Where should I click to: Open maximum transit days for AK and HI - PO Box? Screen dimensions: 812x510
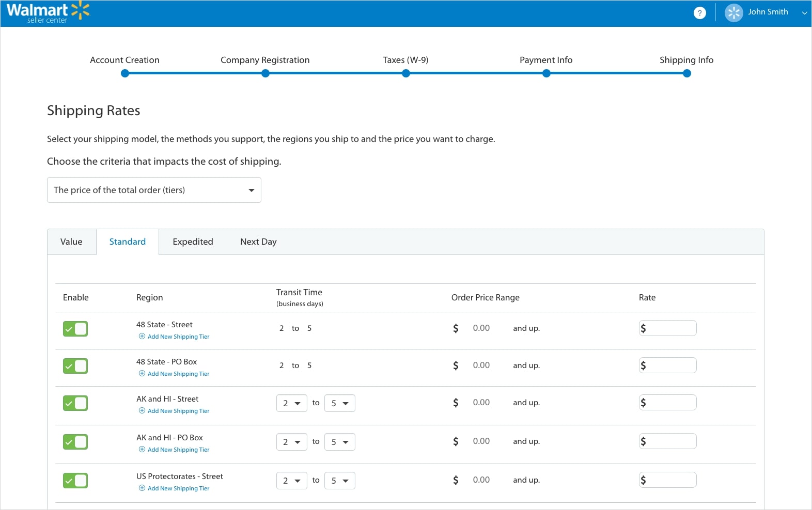click(339, 442)
